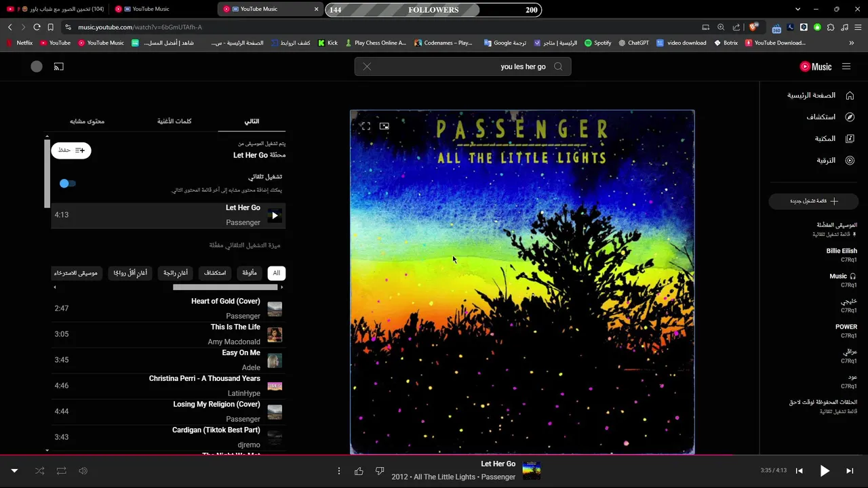This screenshot has height=488, width=868.
Task: Select the مألوفة filter chip
Action: (250, 273)
